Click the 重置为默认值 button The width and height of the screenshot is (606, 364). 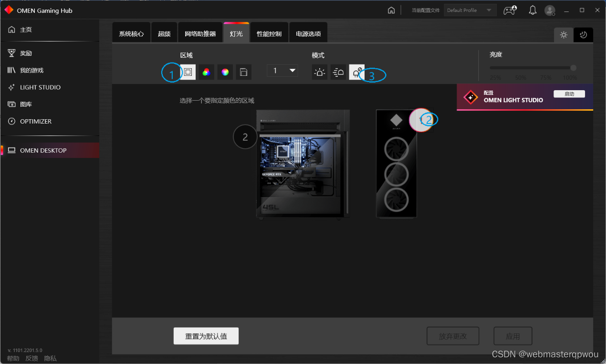click(x=206, y=336)
